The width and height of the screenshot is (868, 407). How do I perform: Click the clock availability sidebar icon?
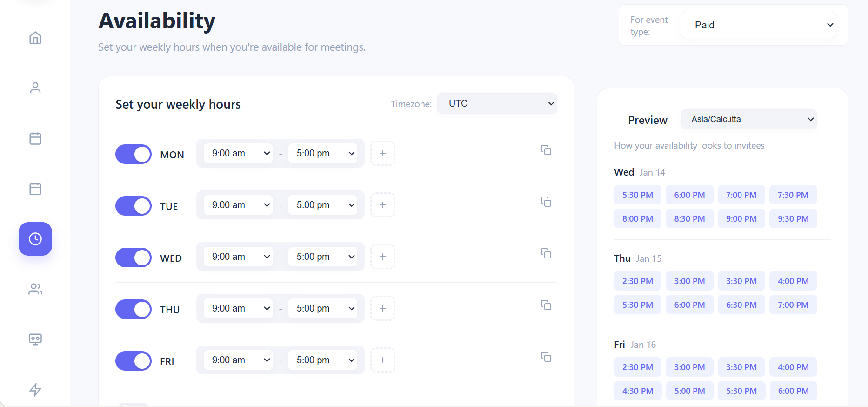(x=35, y=239)
